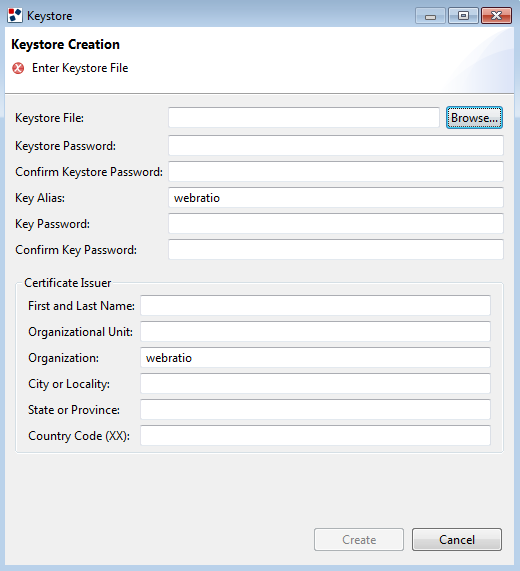Focus the Organization field containing webratio
Viewport: 520px width, 571px height.
tap(316, 358)
